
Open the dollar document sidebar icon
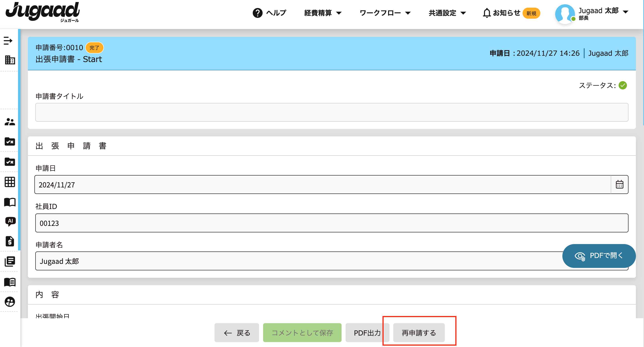(x=10, y=241)
